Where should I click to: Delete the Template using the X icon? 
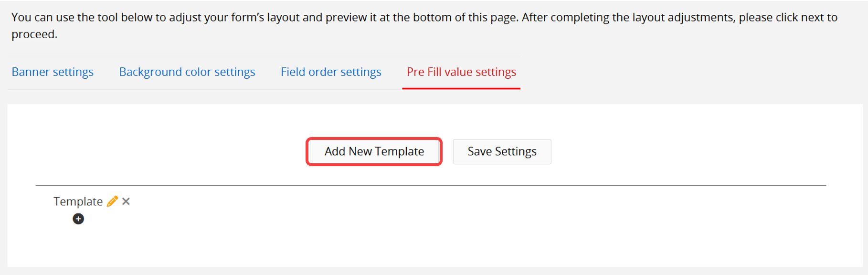[126, 201]
